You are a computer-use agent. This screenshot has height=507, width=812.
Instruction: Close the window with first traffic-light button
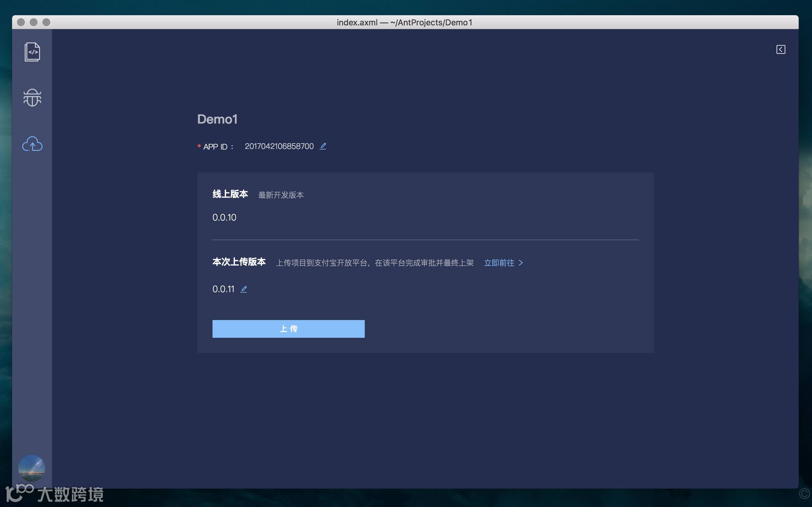(x=21, y=22)
